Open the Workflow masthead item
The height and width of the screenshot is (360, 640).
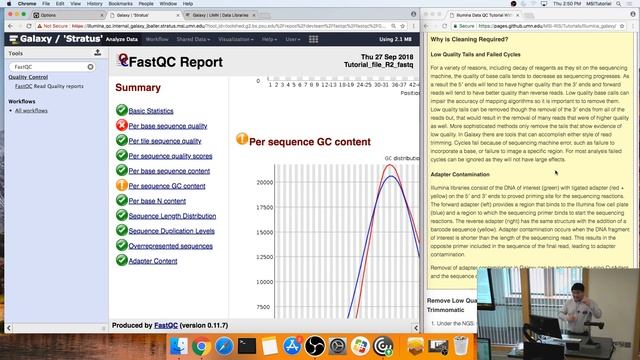point(157,40)
